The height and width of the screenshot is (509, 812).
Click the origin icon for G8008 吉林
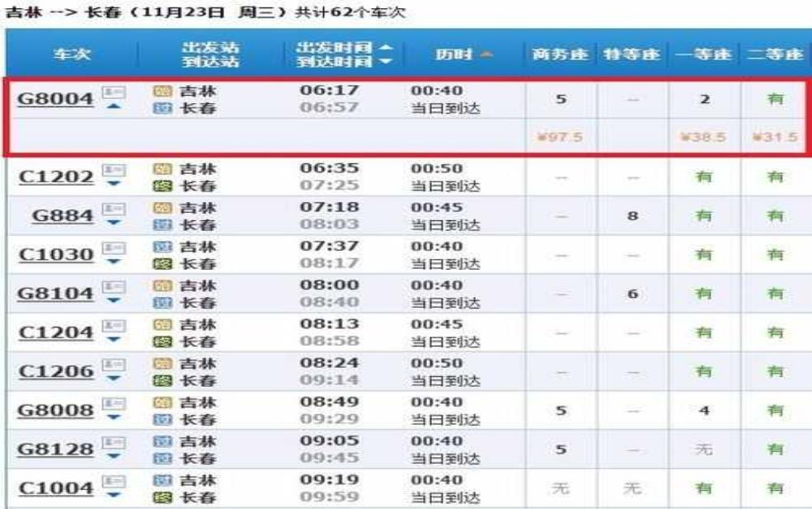(162, 403)
